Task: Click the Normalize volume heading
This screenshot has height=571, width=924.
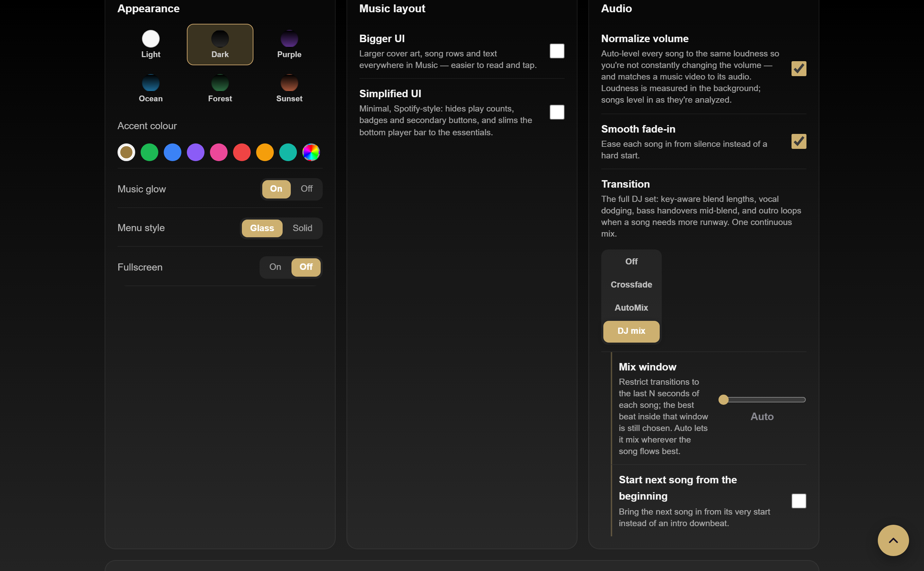Action: [645, 38]
